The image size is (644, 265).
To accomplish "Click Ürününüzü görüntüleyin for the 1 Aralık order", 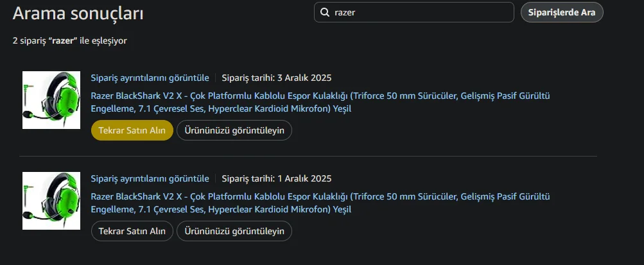I will click(x=234, y=231).
